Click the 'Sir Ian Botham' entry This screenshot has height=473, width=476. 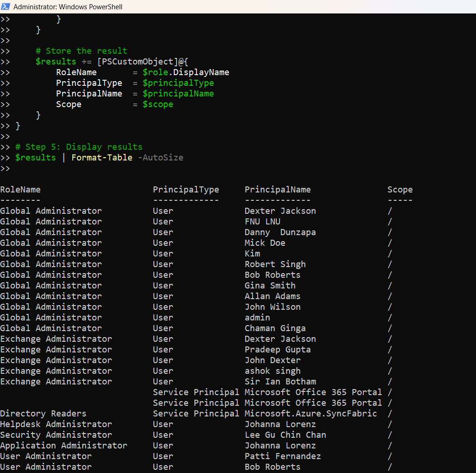point(280,382)
